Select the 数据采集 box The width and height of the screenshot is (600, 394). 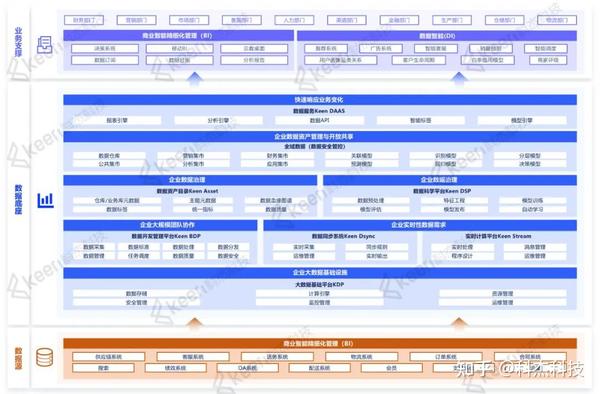94,247
